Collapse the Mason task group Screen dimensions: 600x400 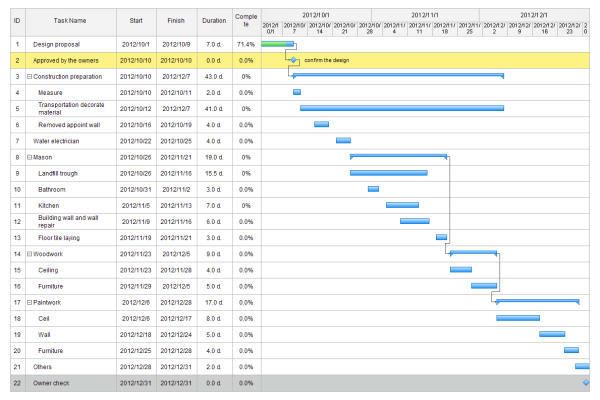click(29, 157)
